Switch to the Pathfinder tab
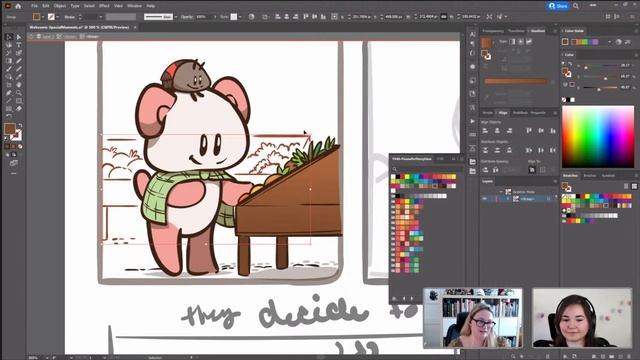 [x=520, y=113]
